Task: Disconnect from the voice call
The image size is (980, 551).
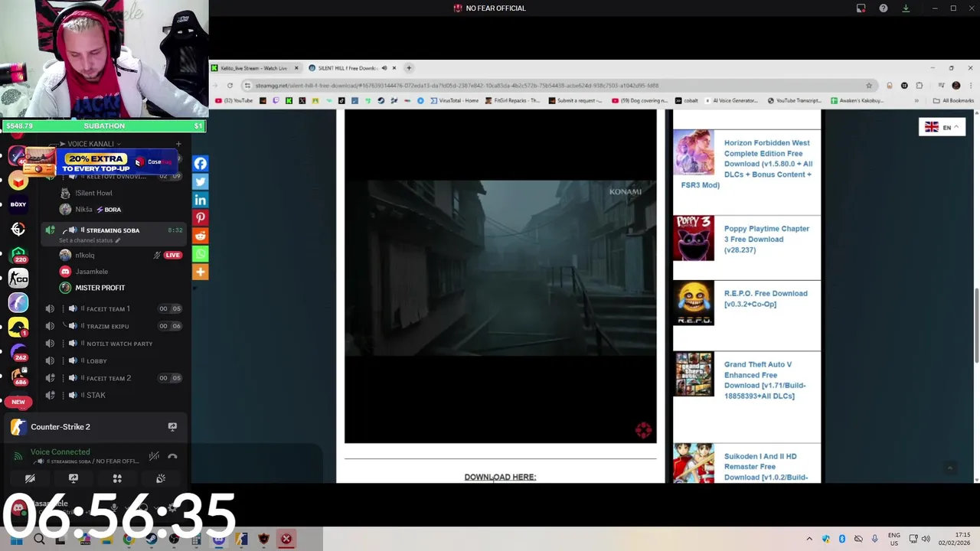Action: (172, 456)
